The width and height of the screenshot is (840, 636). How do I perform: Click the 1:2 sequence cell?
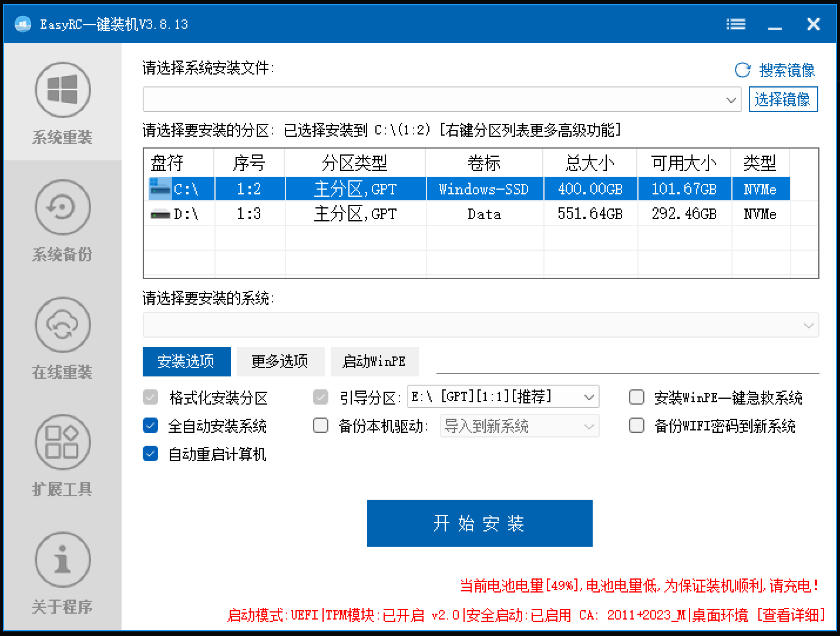[250, 189]
